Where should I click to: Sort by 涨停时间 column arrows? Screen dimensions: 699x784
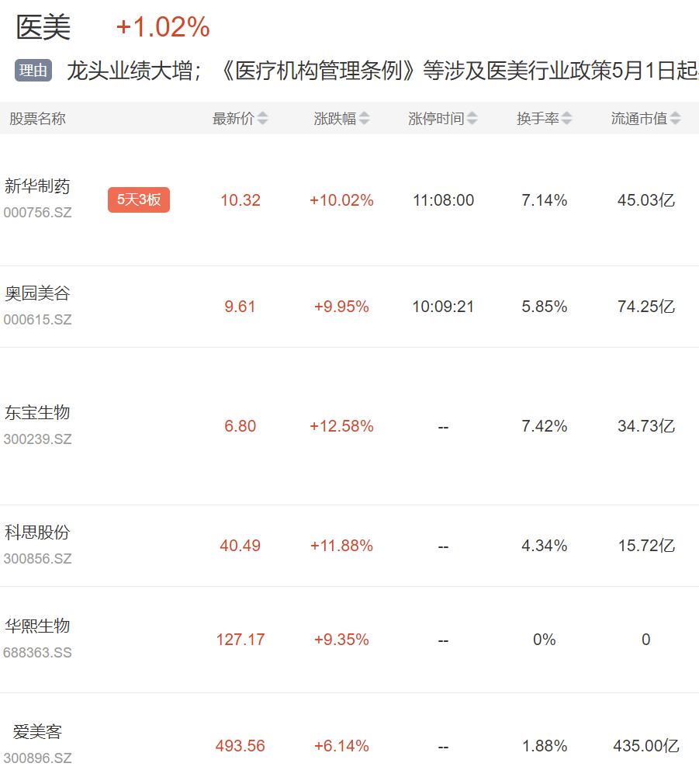(472, 119)
